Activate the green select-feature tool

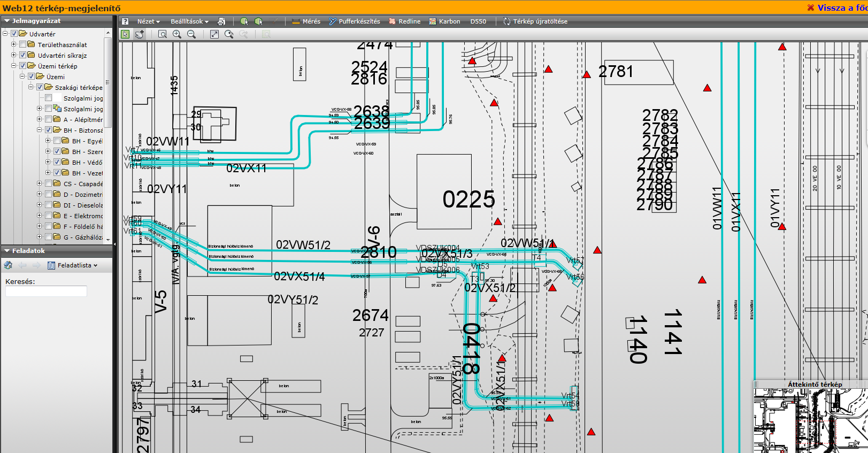tap(244, 21)
